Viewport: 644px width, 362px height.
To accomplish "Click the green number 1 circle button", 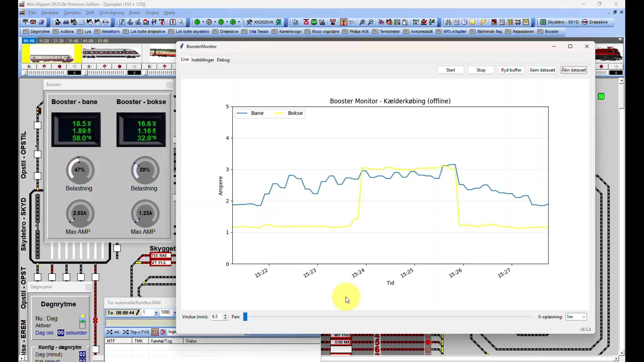I will pyautogui.click(x=198, y=22).
